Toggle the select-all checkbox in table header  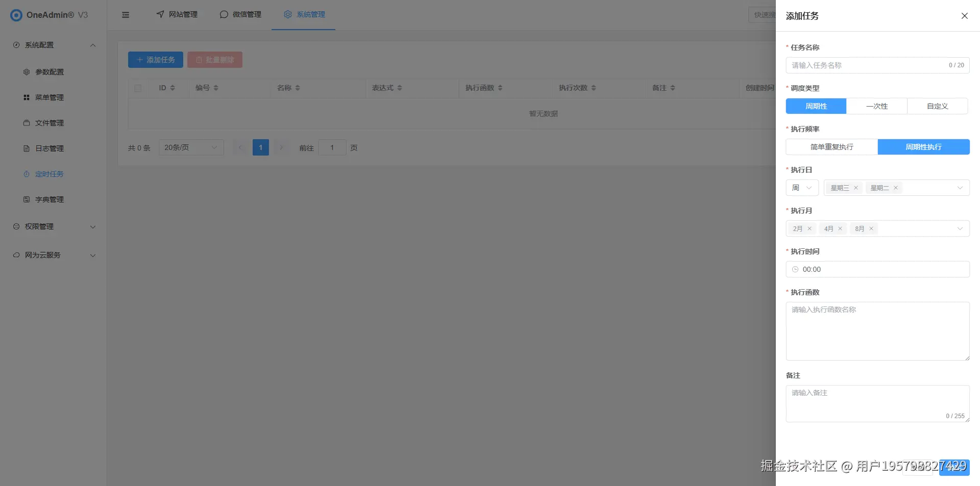(x=138, y=88)
